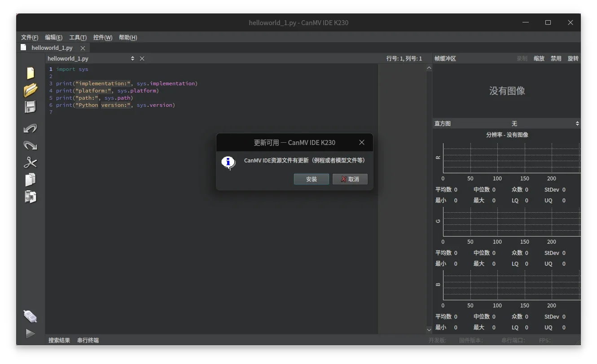Click the R channel histogram chart
The width and height of the screenshot is (597, 364).
[x=511, y=158]
